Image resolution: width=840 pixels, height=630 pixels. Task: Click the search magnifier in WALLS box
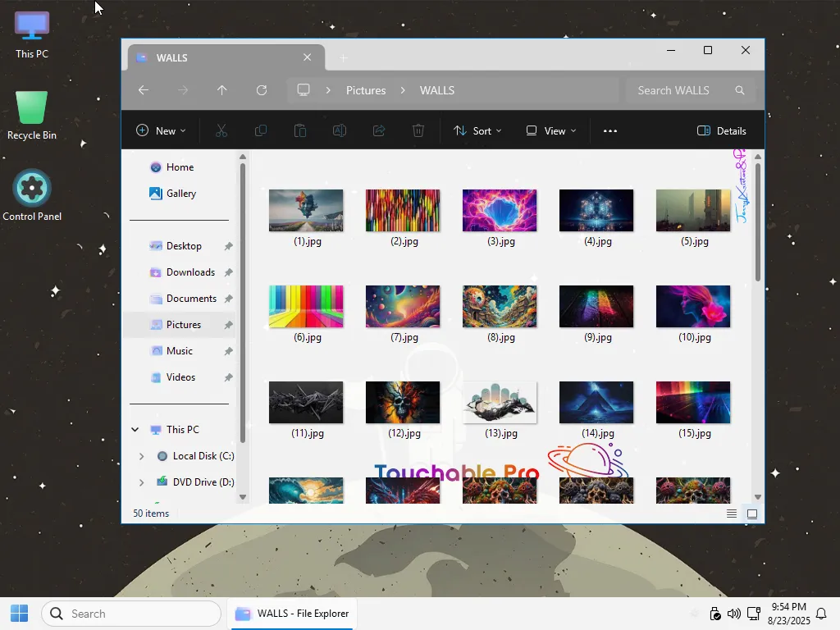click(x=740, y=90)
